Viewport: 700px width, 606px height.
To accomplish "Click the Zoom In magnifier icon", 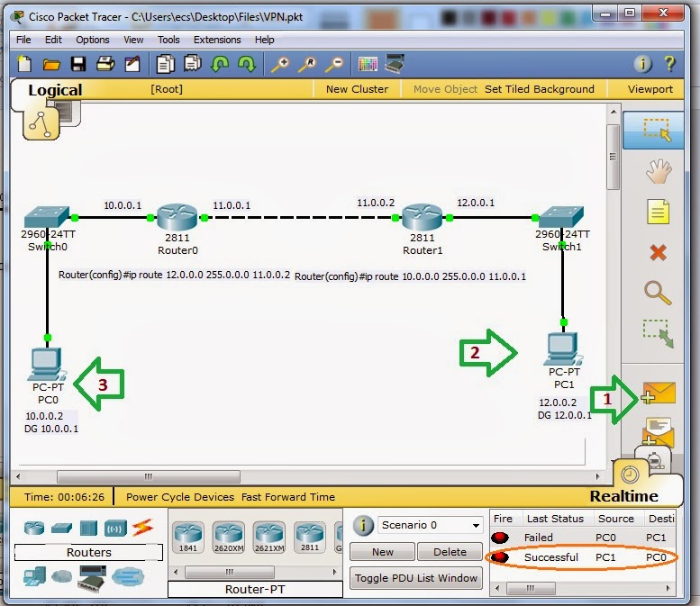I will pyautogui.click(x=281, y=64).
